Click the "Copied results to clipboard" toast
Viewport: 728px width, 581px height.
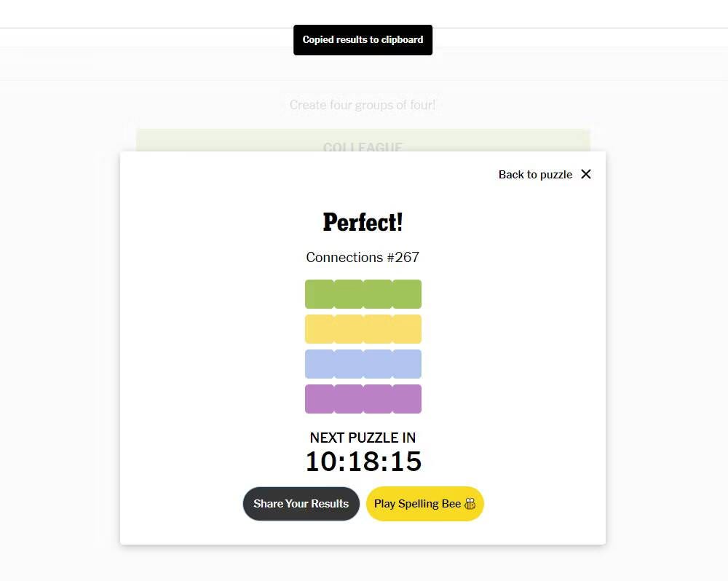tap(363, 40)
